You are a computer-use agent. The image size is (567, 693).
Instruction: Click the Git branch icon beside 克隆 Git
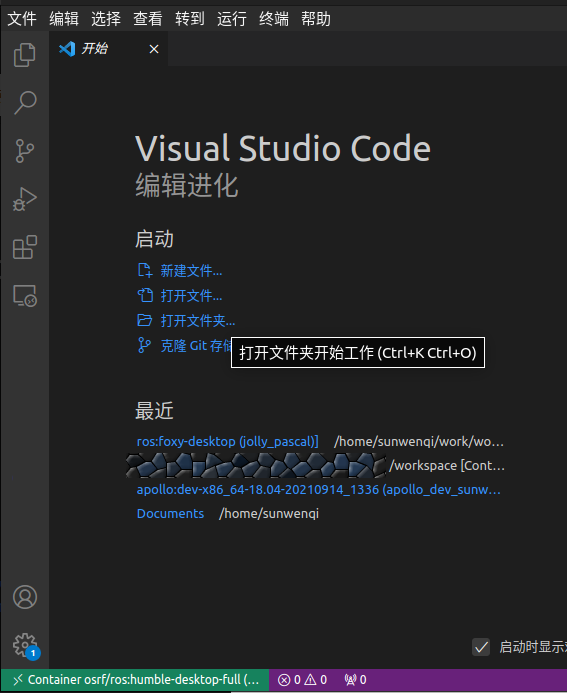coord(144,345)
